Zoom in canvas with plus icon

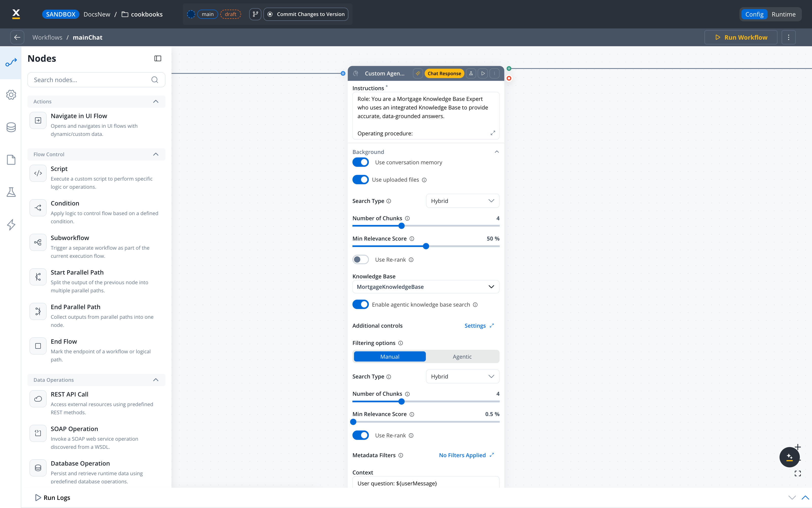798,447
